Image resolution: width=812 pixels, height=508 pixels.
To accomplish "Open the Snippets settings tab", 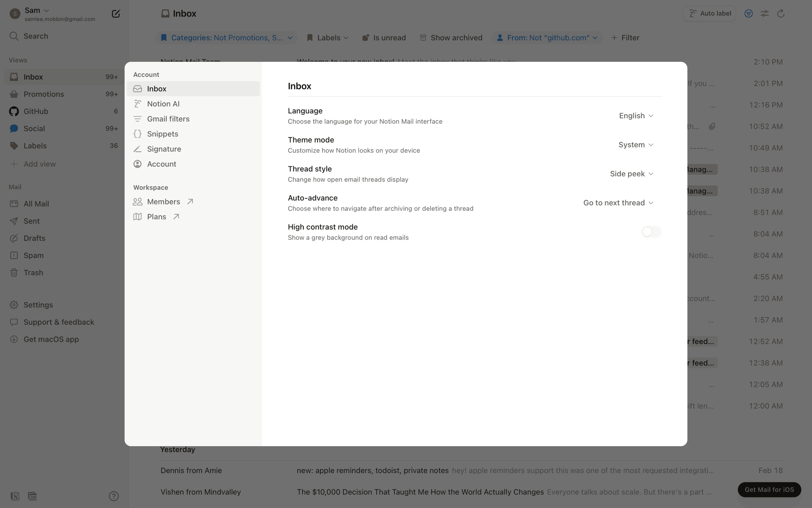I will (x=193, y=134).
